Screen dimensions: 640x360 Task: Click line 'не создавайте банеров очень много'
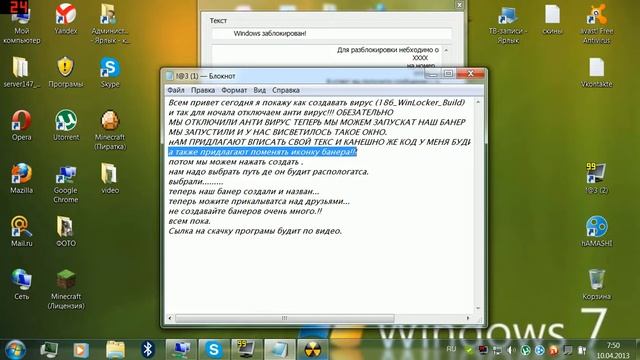click(245, 211)
